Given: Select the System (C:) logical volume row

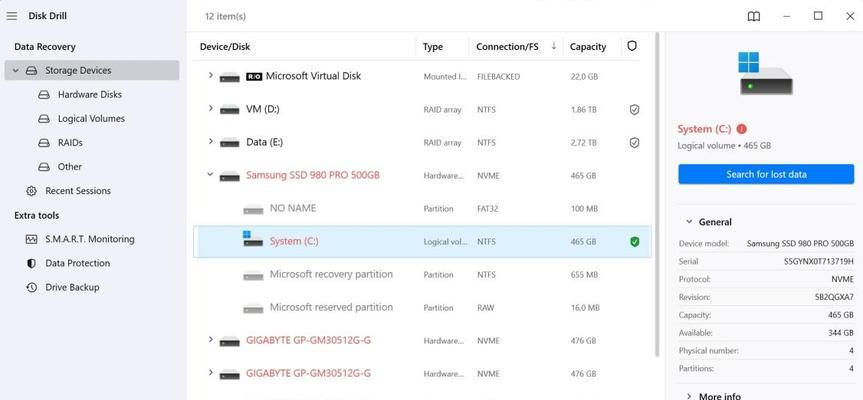Looking at the screenshot, I should coord(422,242).
